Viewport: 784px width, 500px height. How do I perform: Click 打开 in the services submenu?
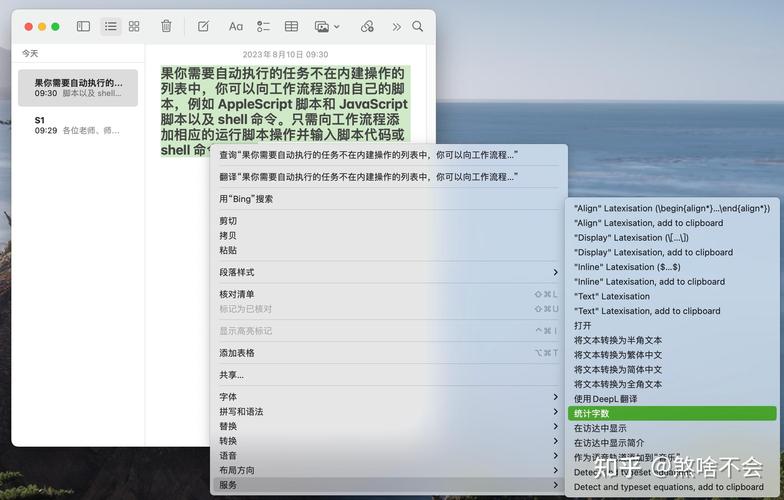click(672, 326)
